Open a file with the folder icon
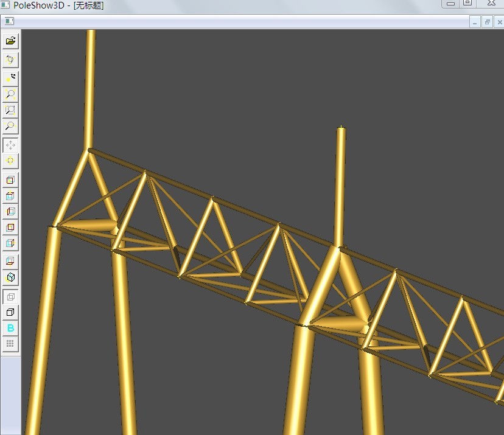 click(10, 41)
